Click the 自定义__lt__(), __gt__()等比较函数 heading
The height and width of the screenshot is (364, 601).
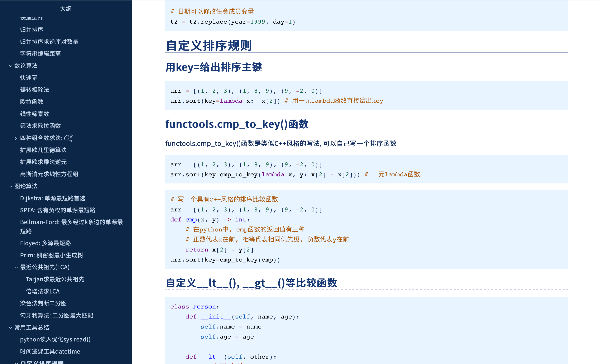coord(251,283)
